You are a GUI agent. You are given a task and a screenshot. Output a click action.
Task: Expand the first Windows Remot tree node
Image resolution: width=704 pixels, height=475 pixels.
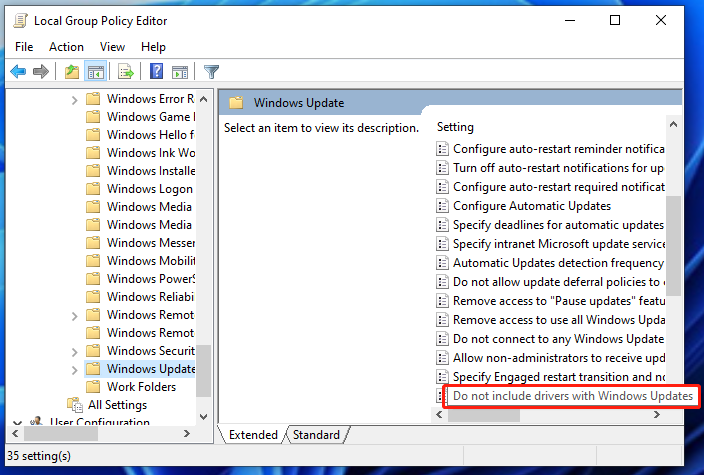click(x=75, y=316)
